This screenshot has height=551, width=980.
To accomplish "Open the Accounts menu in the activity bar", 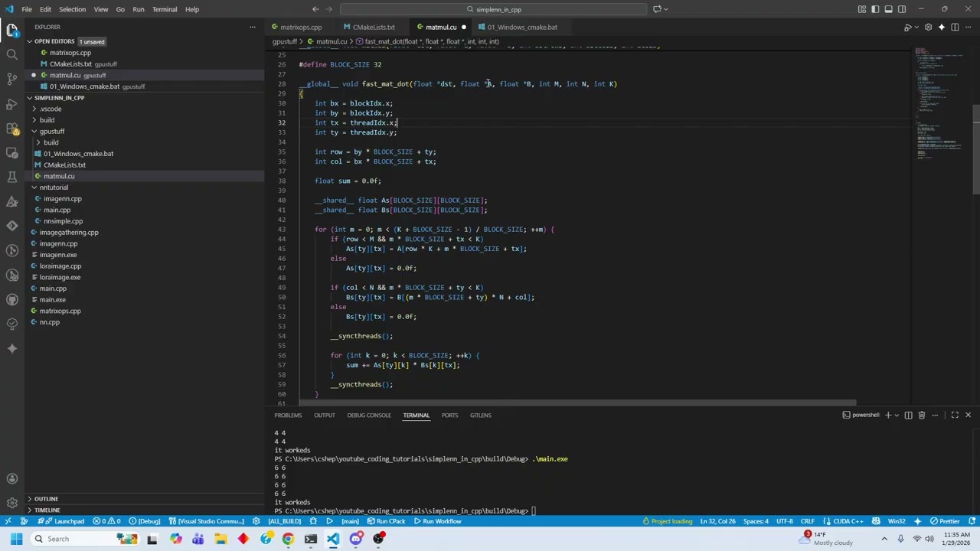I will pyautogui.click(x=11, y=478).
